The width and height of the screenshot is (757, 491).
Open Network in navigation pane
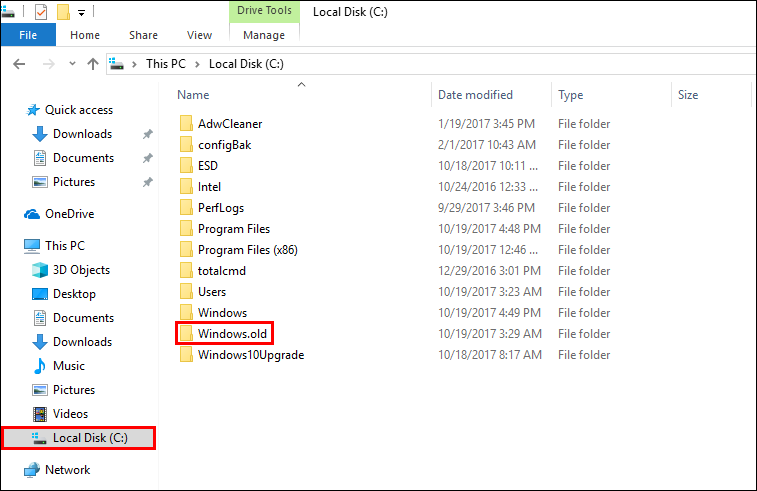[68, 470]
